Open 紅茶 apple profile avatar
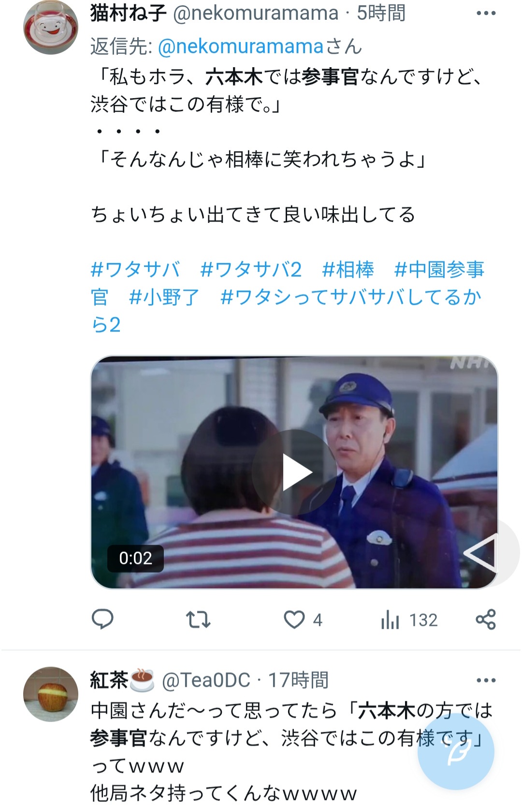This screenshot has height=812, width=522. click(51, 694)
